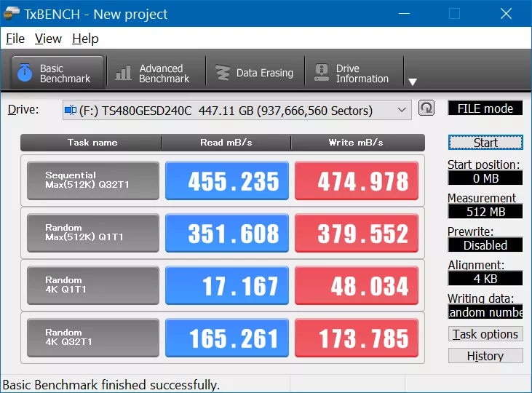
Task: Click the drive list refresh icon
Action: (426, 108)
